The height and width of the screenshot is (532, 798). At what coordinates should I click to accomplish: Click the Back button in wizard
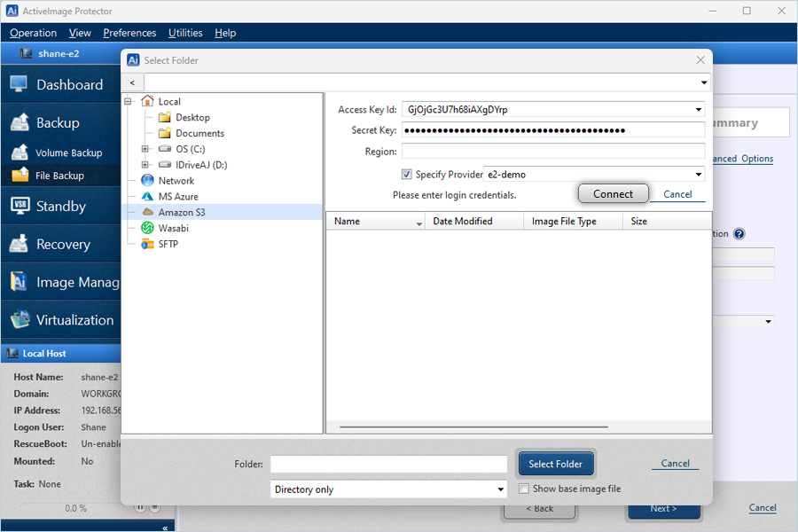click(x=539, y=509)
